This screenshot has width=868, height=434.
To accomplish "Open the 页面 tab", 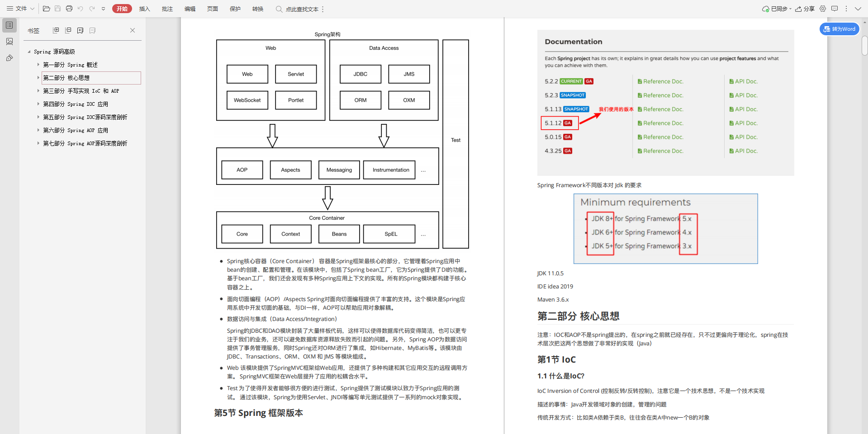I will pos(213,9).
